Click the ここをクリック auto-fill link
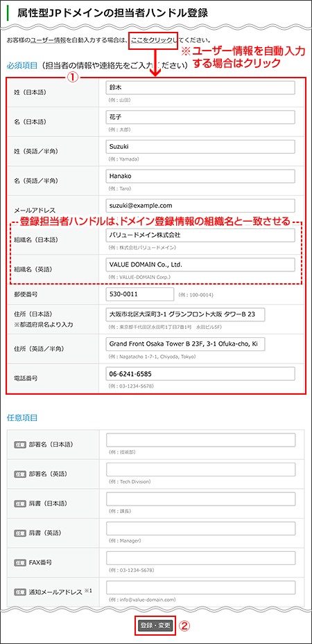This screenshot has height=644, width=312. click(152, 41)
